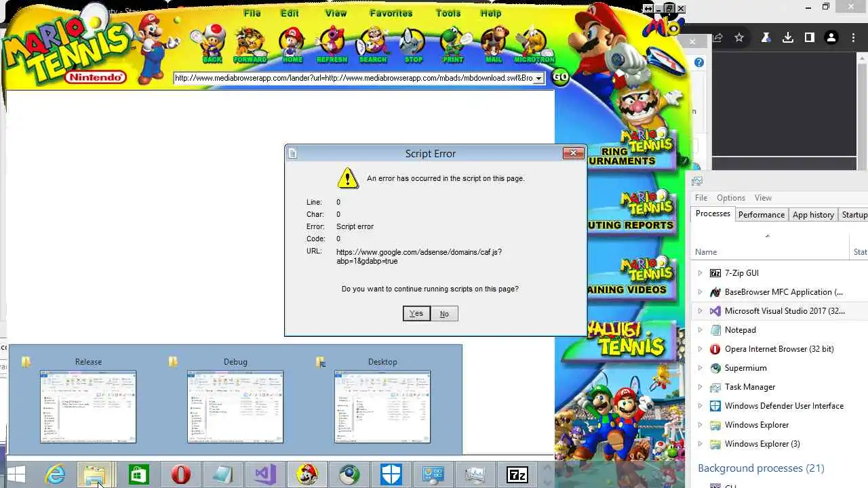Screen dimensions: 868x488
Task: Click the Wario Search icon
Action: [x=373, y=45]
